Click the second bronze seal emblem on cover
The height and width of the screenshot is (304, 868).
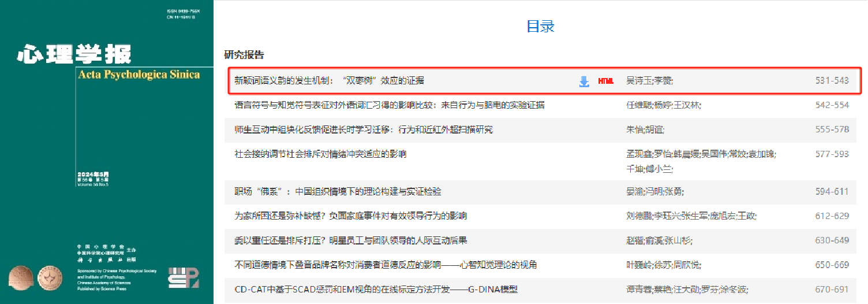(x=50, y=278)
